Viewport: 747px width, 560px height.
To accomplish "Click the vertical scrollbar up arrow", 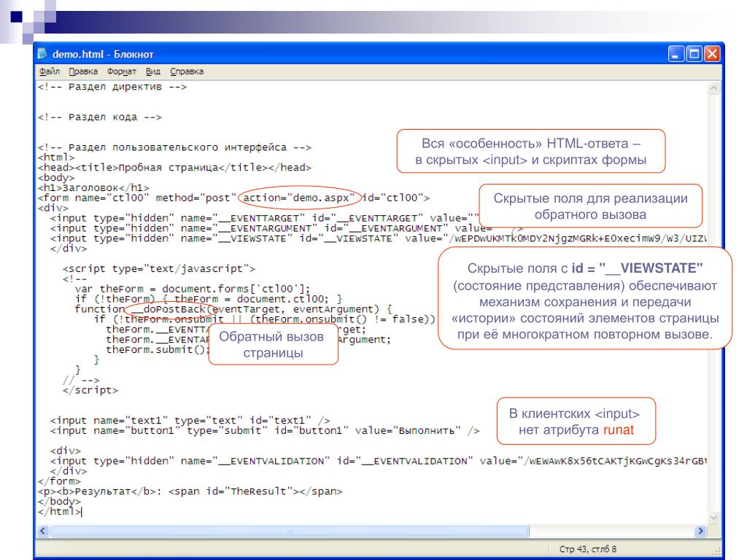I will tap(713, 88).
